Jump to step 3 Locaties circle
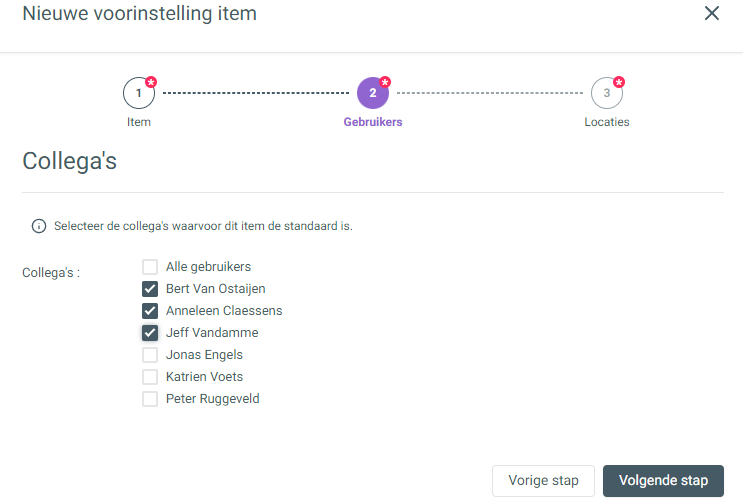The width and height of the screenshot is (743, 503). tap(607, 93)
